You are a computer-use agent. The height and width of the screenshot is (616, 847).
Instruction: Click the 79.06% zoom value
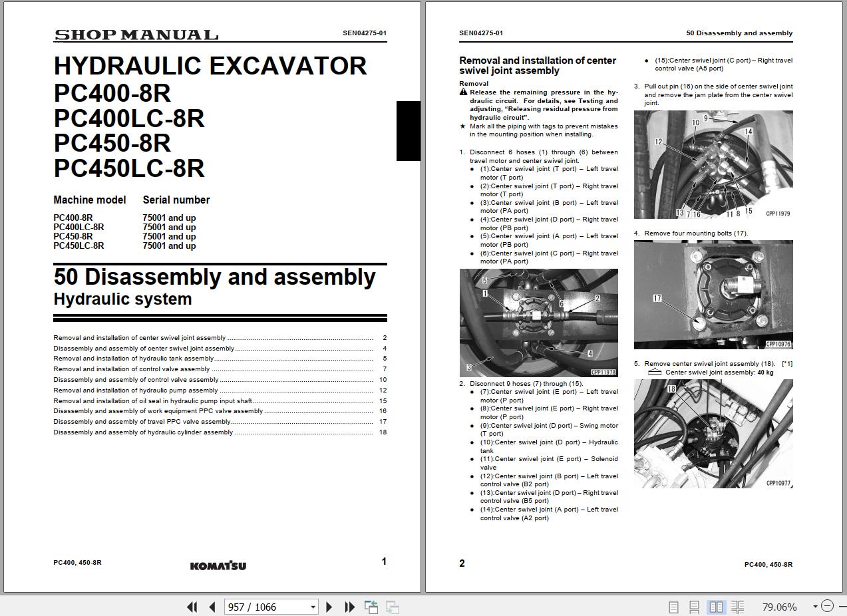[779, 607]
